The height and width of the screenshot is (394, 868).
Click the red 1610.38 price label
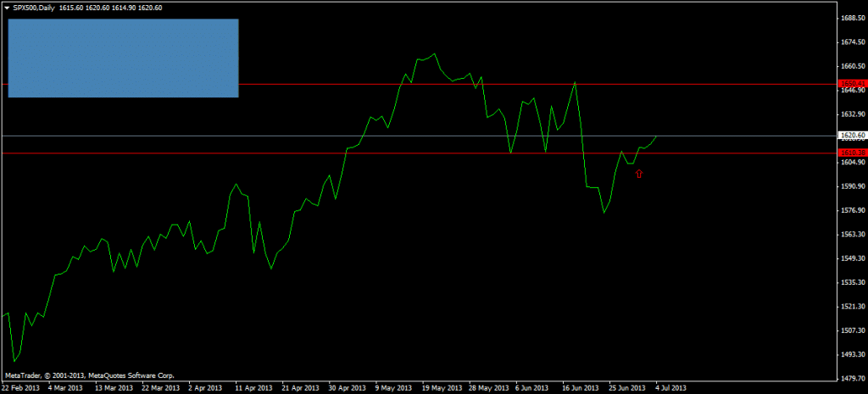[853, 153]
